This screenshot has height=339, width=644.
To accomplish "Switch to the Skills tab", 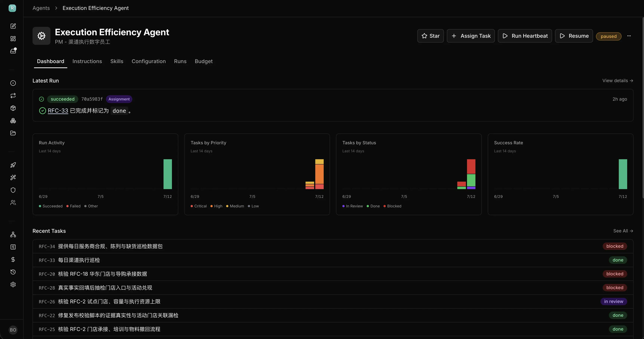I will pos(117,61).
